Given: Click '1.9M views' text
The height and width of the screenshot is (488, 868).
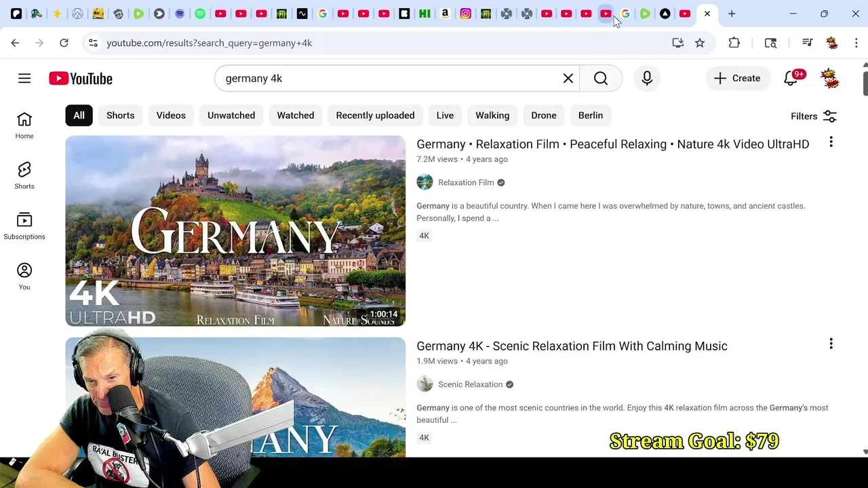Looking at the screenshot, I should pos(437,361).
